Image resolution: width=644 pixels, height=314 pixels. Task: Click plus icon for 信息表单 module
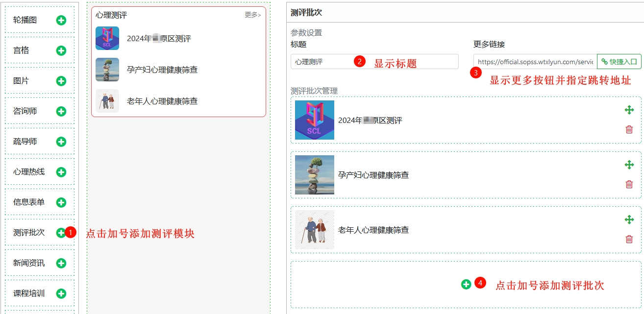61,202
